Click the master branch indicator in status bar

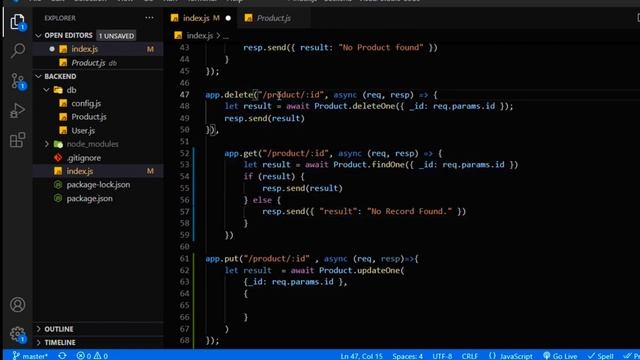[30, 356]
